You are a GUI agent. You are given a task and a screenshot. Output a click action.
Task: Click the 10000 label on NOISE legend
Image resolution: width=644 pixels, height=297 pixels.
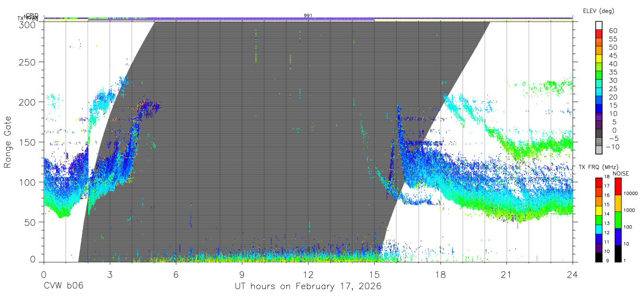631,194
